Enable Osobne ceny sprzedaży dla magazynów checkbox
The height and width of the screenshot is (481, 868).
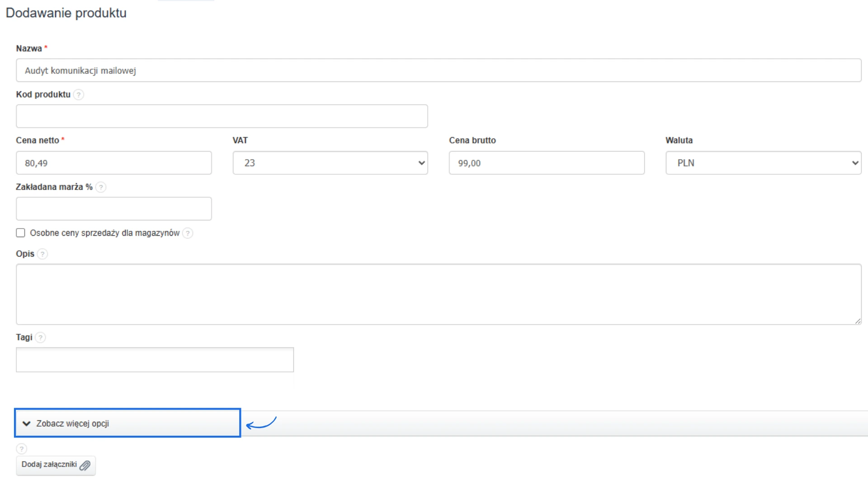(20, 233)
